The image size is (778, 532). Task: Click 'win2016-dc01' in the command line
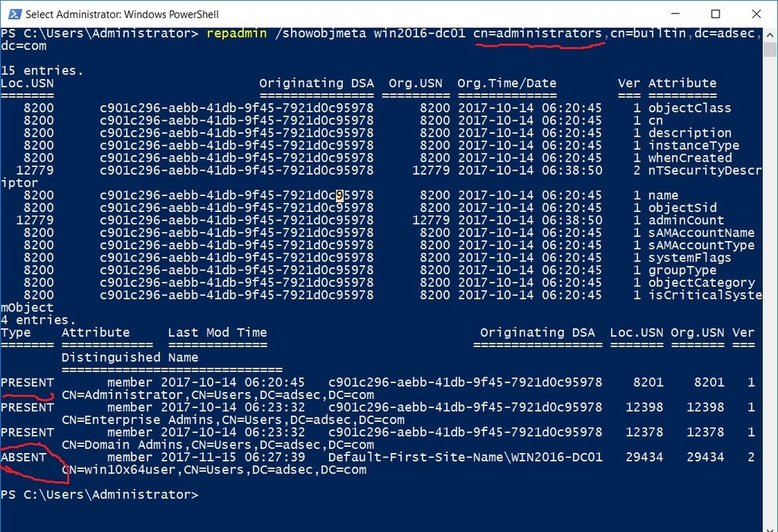point(419,33)
